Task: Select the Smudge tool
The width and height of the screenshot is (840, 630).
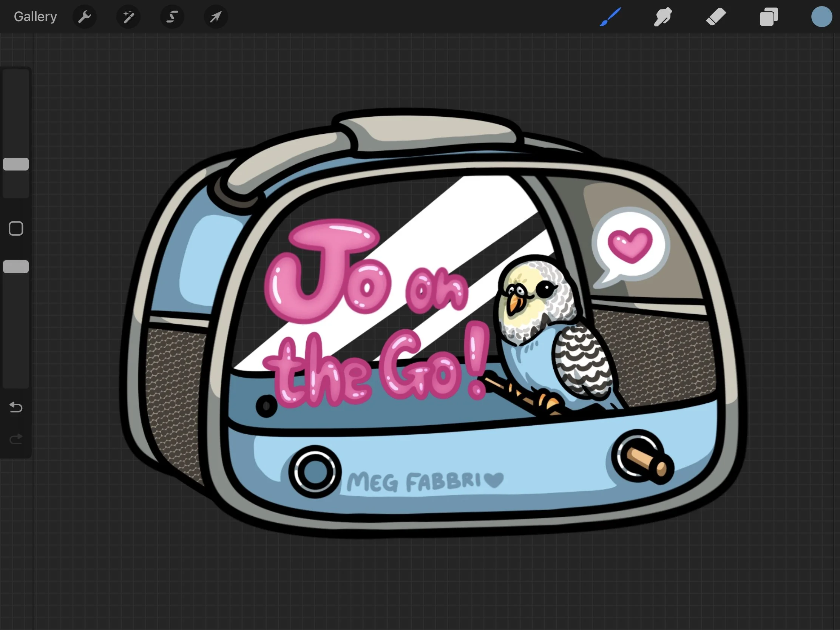Action: point(663,17)
